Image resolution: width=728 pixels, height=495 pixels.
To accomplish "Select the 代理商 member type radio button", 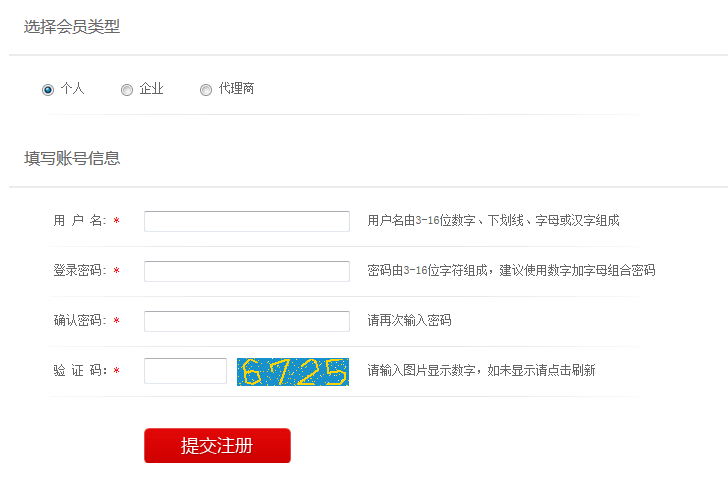I will click(x=206, y=90).
